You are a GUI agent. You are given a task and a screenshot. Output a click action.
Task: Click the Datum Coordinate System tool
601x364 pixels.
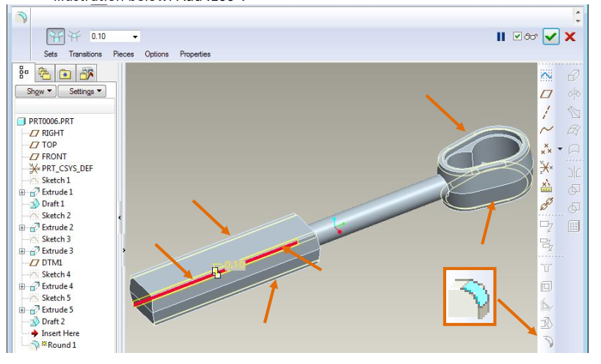pyautogui.click(x=546, y=167)
